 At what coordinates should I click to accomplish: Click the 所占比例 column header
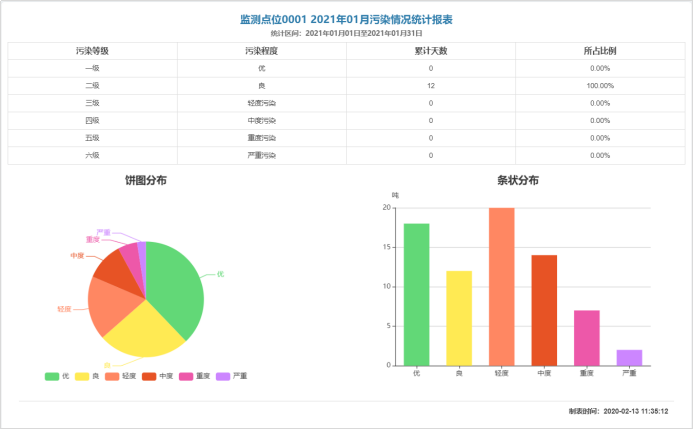[x=599, y=50]
